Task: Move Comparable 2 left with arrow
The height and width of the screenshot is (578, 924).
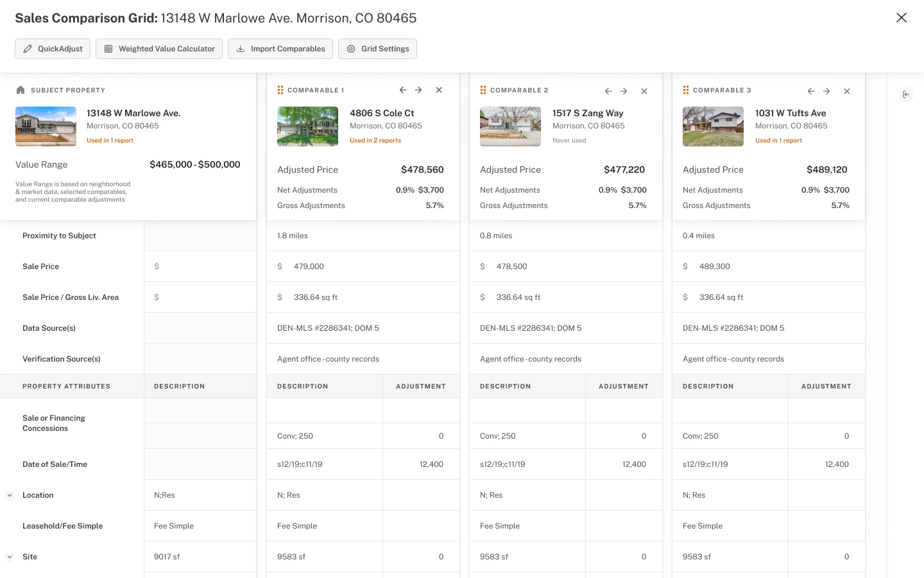Action: 608,91
